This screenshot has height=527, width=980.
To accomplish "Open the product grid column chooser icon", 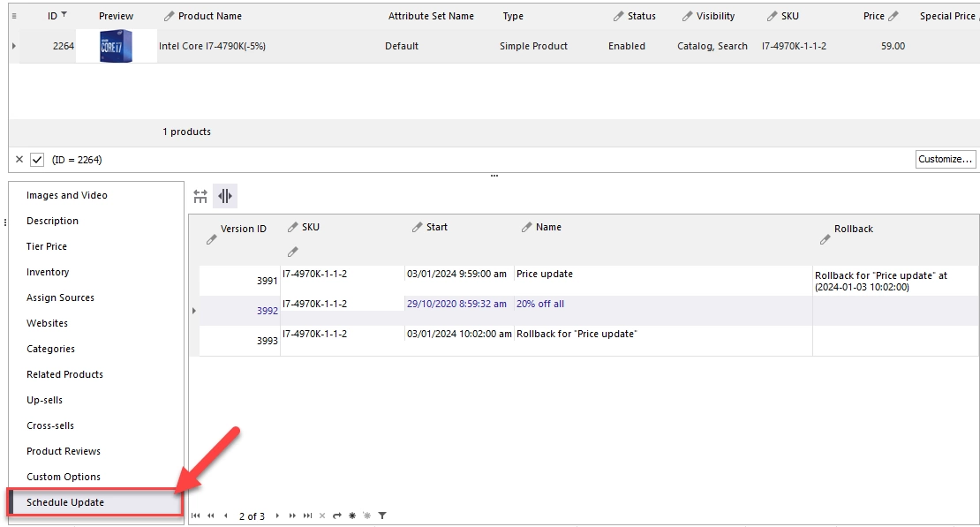I will click(x=14, y=16).
